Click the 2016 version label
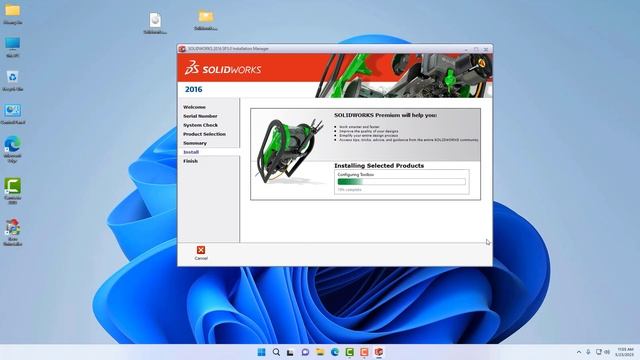 [x=193, y=89]
